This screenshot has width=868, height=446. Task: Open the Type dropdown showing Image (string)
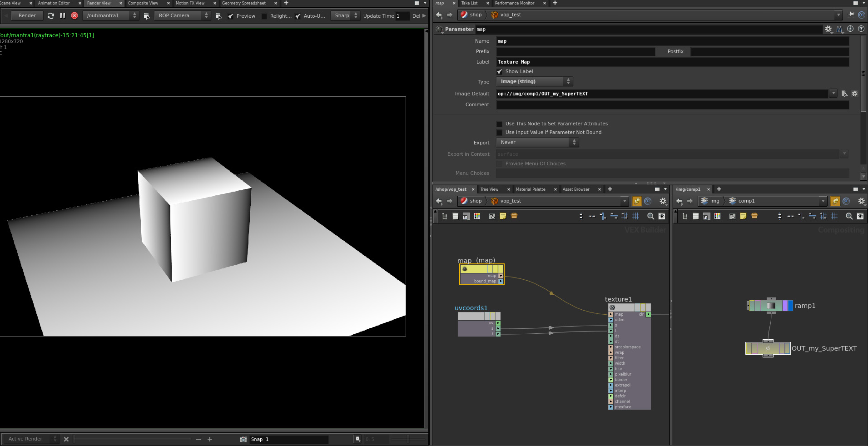point(535,82)
